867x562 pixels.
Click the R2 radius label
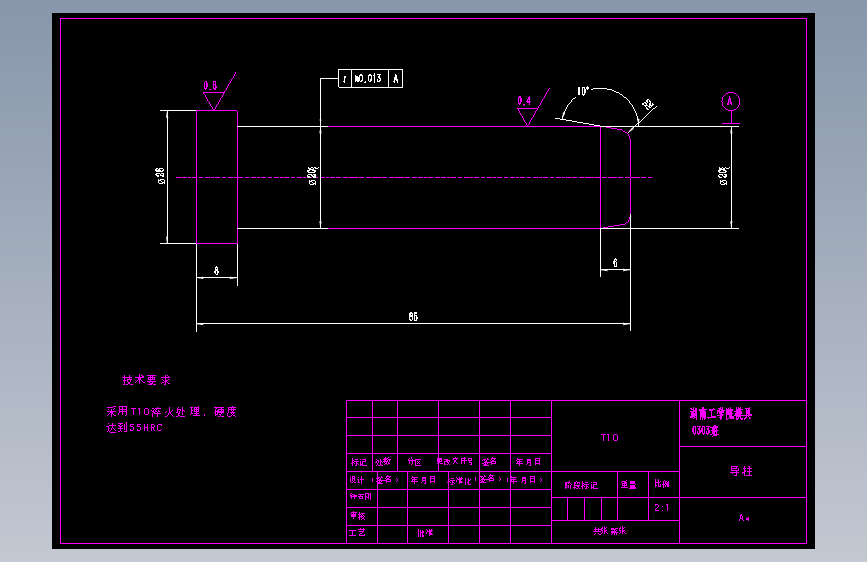tap(648, 104)
